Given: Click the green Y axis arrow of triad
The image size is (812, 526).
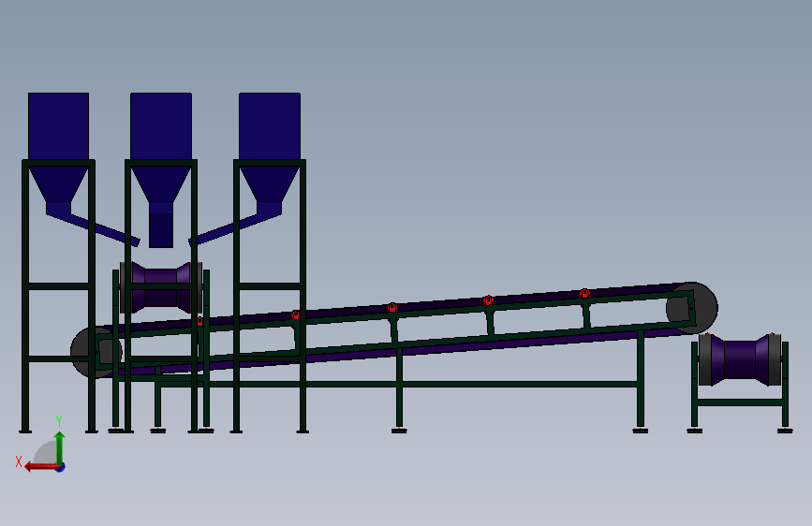Looking at the screenshot, I should pyautogui.click(x=60, y=446).
